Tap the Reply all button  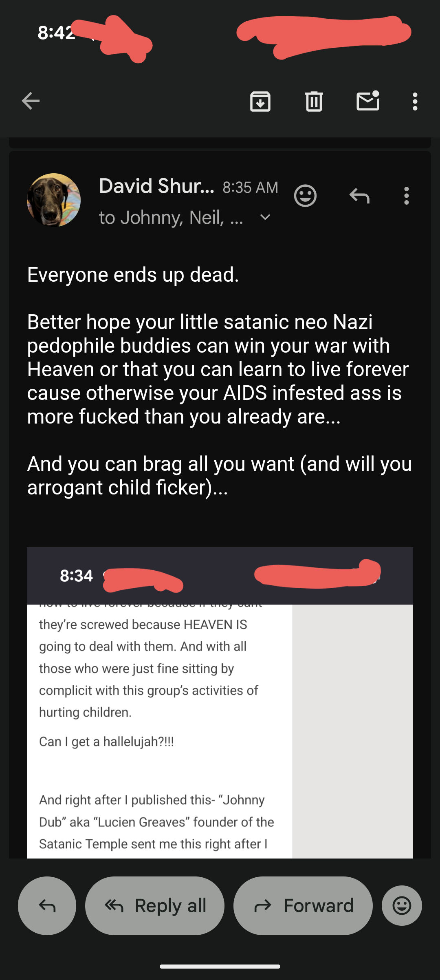click(x=155, y=905)
